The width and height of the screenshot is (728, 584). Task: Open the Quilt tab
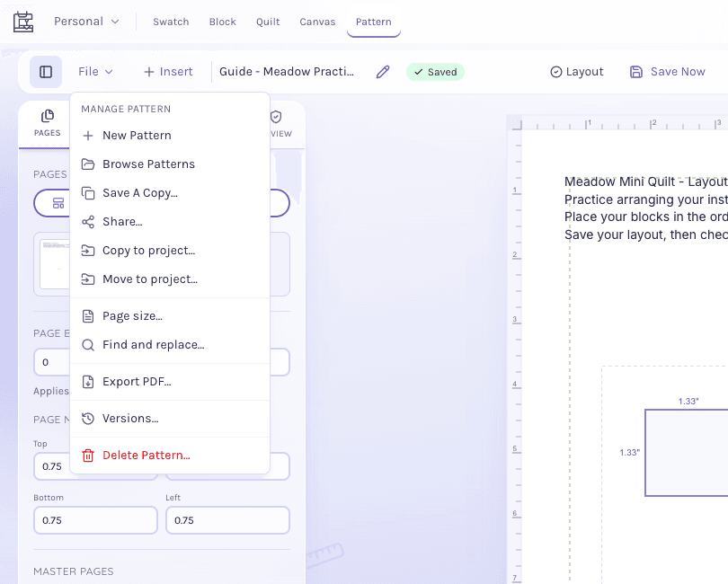point(268,22)
